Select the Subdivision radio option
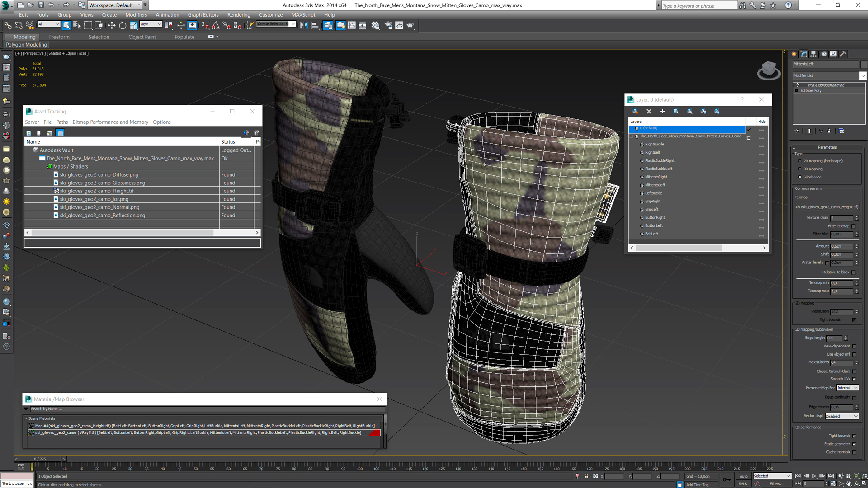Image resolution: width=868 pixels, height=488 pixels. click(800, 177)
